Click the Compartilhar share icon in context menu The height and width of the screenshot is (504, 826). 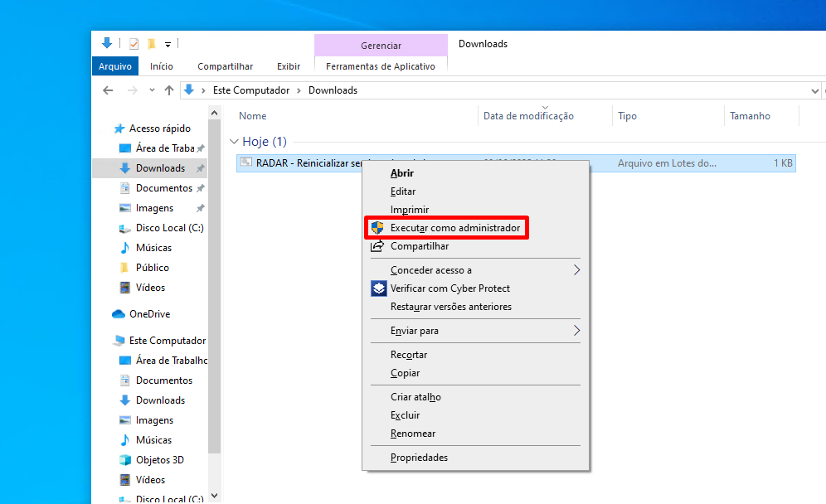click(x=377, y=246)
